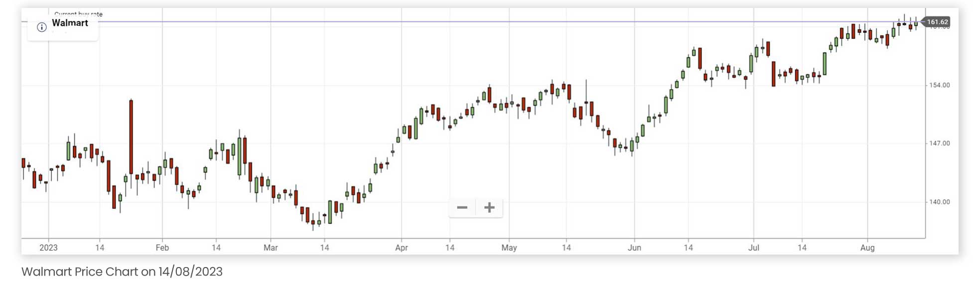Click the Walmart Price Chart caption text
Viewport: 980px width, 283px height.
(x=122, y=272)
